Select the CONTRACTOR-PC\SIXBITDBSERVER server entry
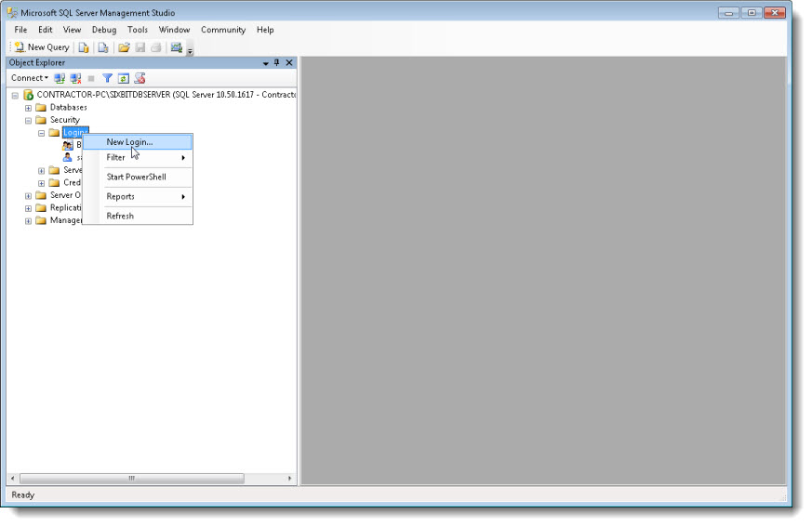 (166, 95)
